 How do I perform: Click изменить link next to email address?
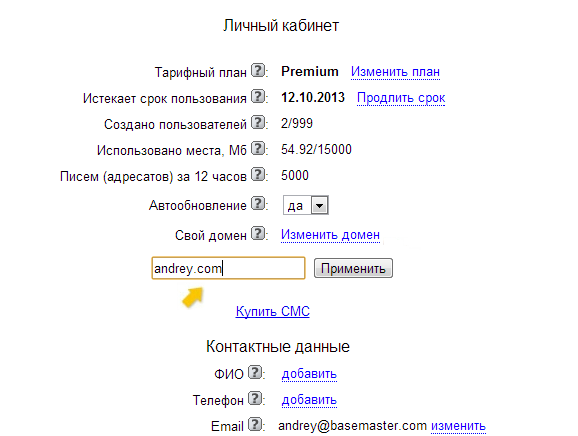[x=458, y=426]
